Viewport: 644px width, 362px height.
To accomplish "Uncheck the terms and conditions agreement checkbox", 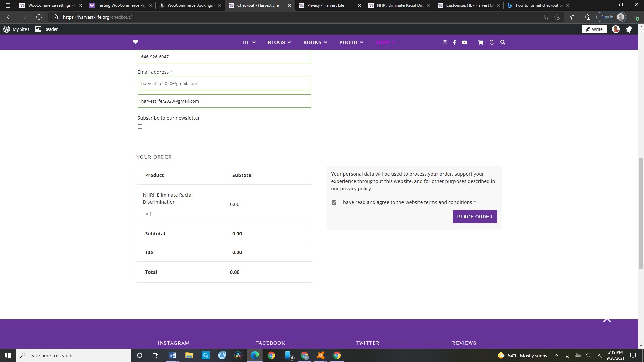I will tap(334, 202).
